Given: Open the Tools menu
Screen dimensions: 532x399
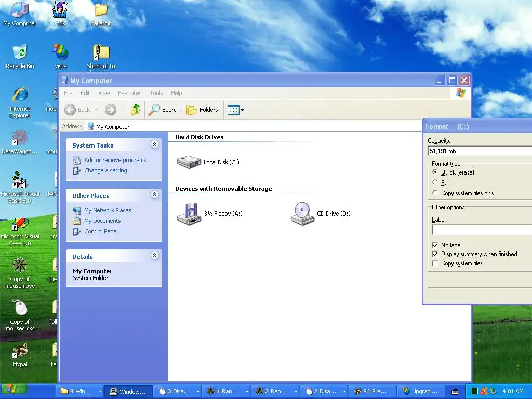Looking at the screenshot, I should 156,93.
